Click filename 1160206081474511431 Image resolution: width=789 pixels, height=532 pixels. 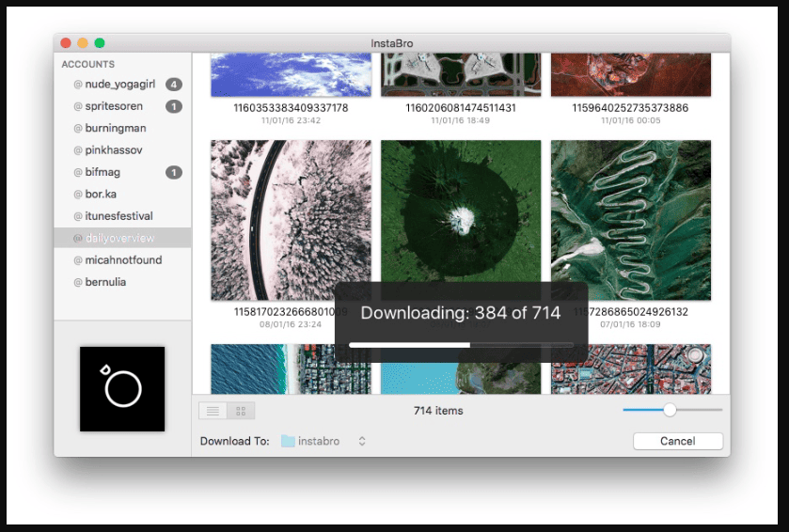tap(461, 107)
